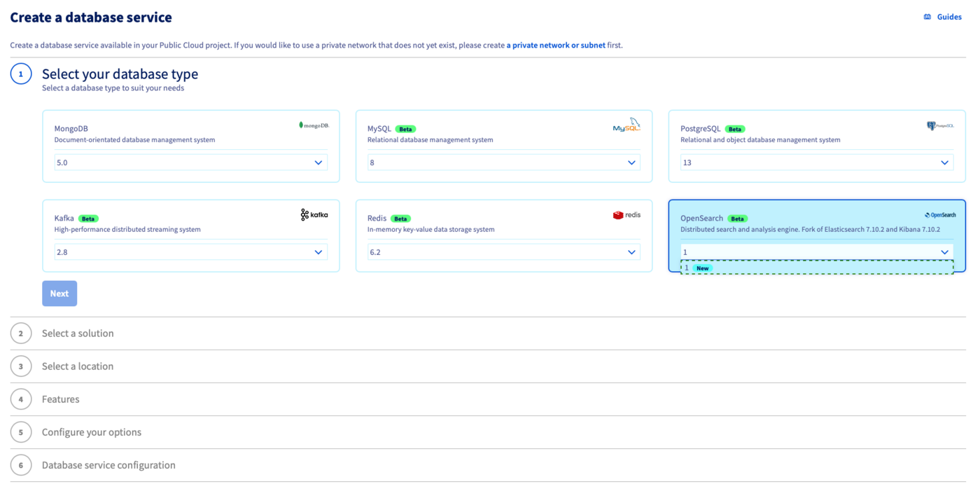Click the Next button
The height and width of the screenshot is (484, 980).
pos(59,293)
